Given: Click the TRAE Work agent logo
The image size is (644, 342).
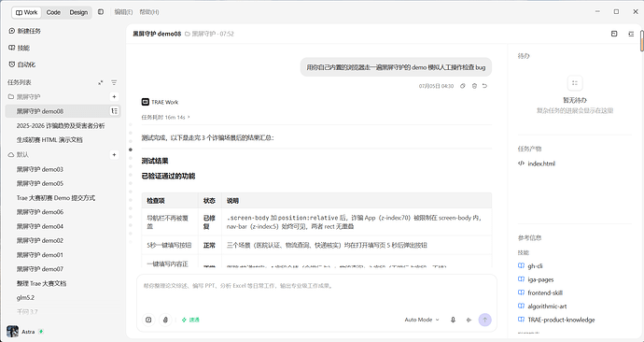Looking at the screenshot, I should 145,102.
